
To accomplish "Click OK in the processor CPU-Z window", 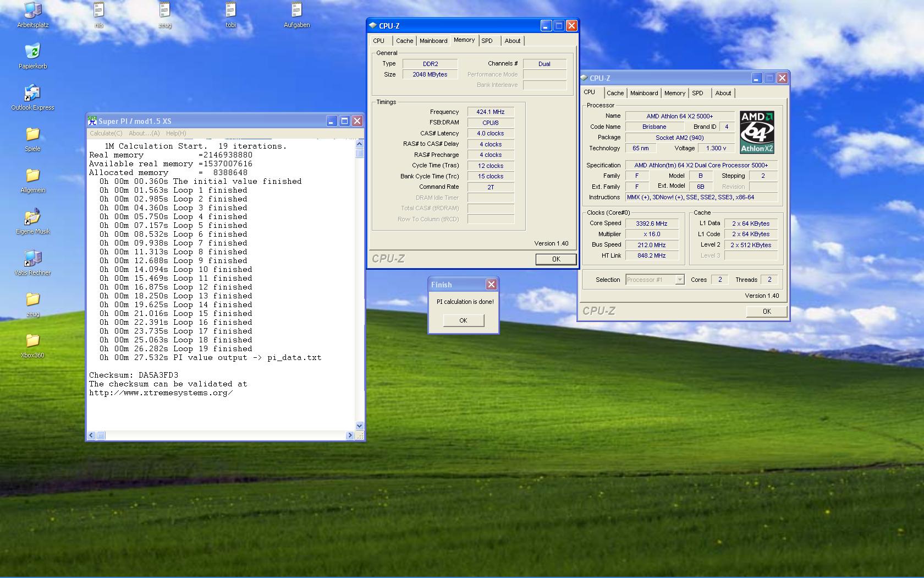I will click(767, 312).
